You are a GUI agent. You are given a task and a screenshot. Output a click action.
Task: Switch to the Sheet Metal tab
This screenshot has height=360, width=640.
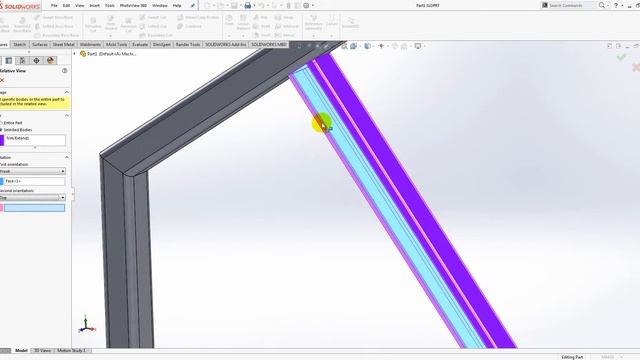coord(64,44)
